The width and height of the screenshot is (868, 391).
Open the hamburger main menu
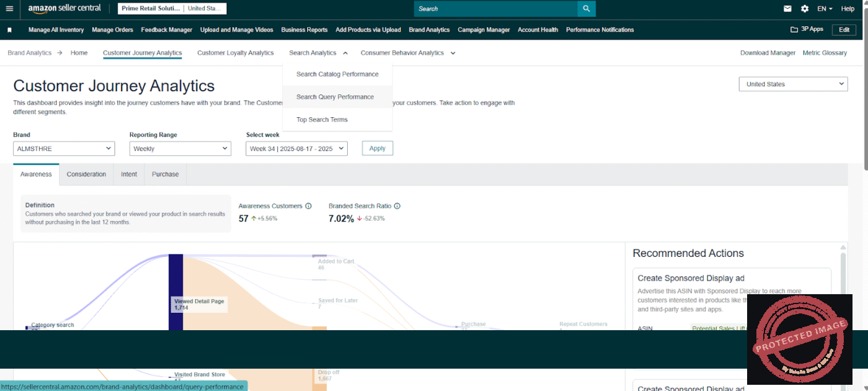9,9
